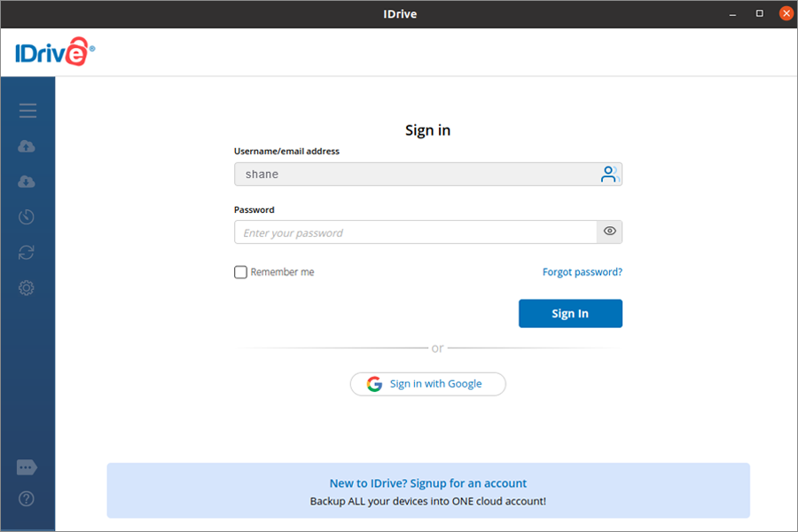Open the cloud Backup section
The width and height of the screenshot is (798, 532).
[x=27, y=146]
